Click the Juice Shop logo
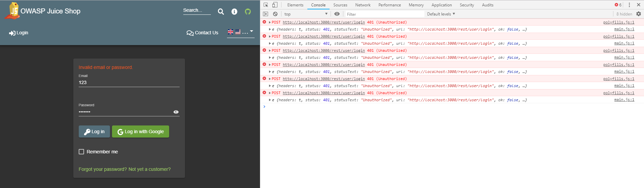 click(x=13, y=11)
